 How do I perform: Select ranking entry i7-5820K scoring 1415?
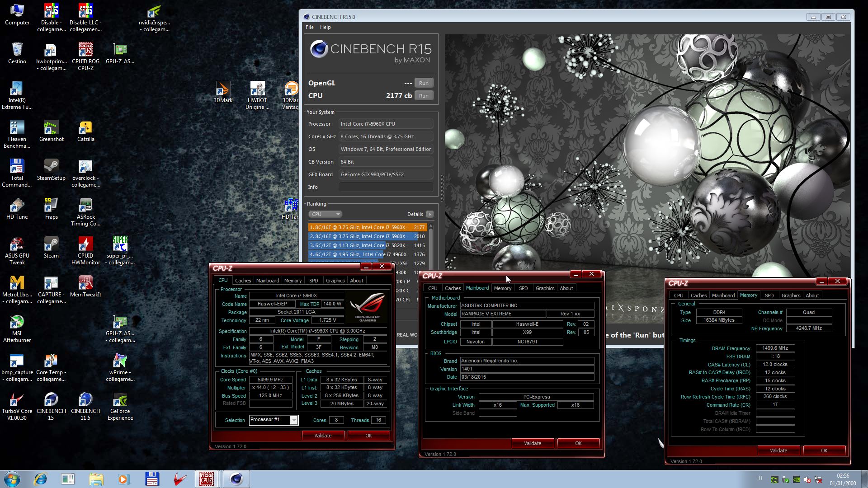pyautogui.click(x=367, y=245)
